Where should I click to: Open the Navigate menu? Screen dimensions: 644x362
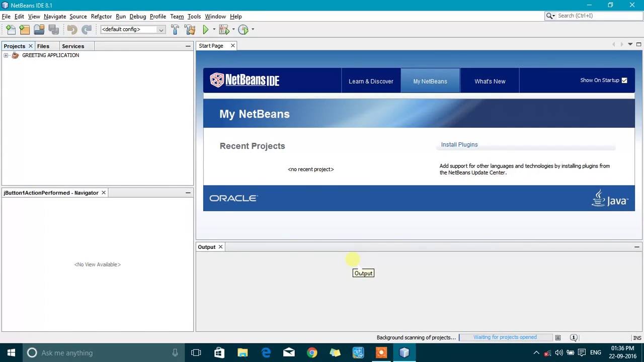[x=55, y=17]
